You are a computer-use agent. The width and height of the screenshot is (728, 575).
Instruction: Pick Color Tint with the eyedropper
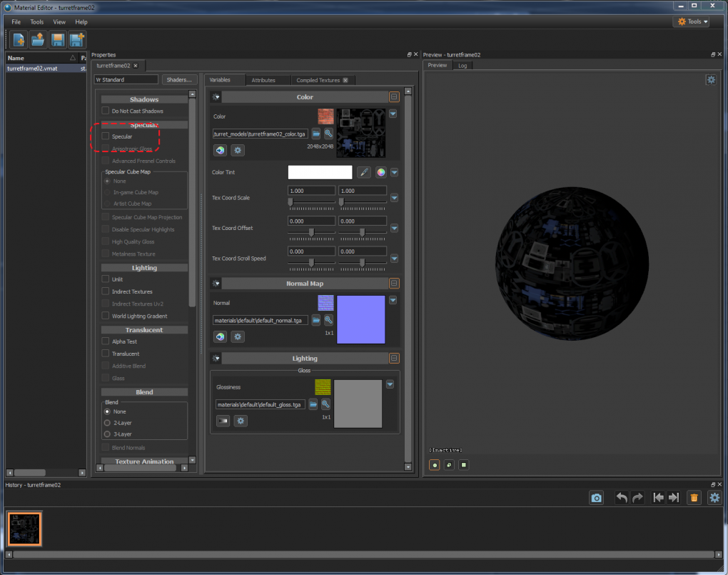[x=363, y=172]
